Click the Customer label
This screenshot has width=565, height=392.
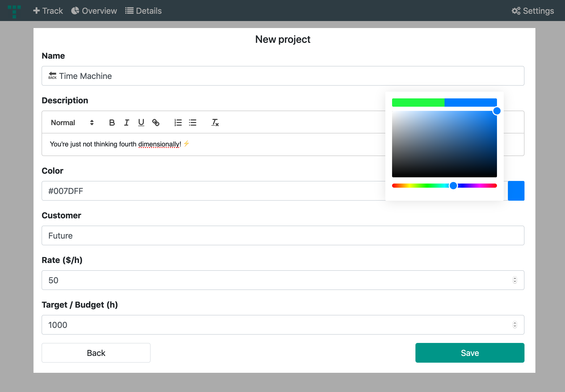coord(62,215)
